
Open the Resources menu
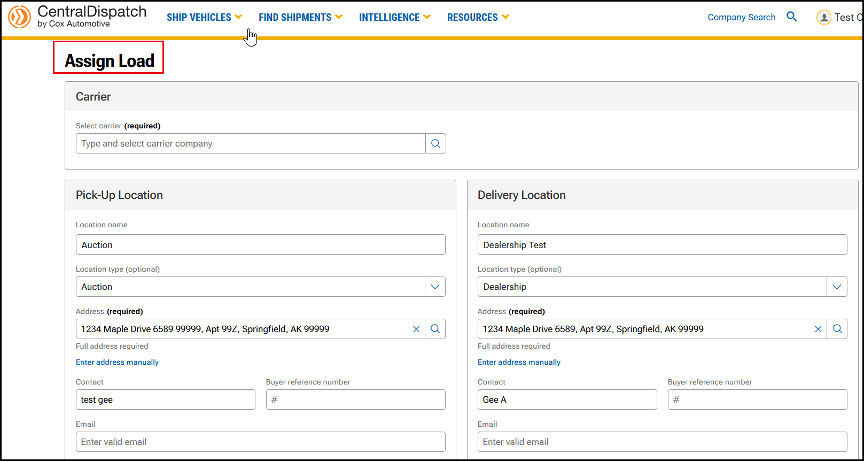click(x=478, y=17)
